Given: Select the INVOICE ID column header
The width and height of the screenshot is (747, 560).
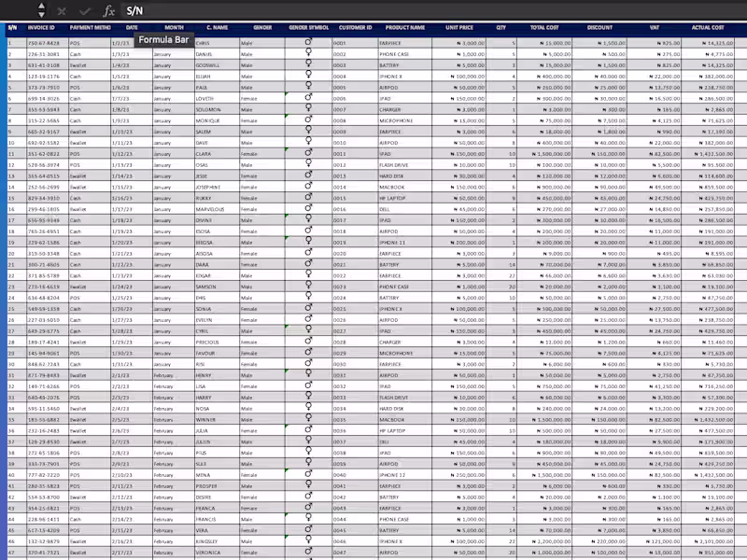Looking at the screenshot, I should pyautogui.click(x=41, y=28).
